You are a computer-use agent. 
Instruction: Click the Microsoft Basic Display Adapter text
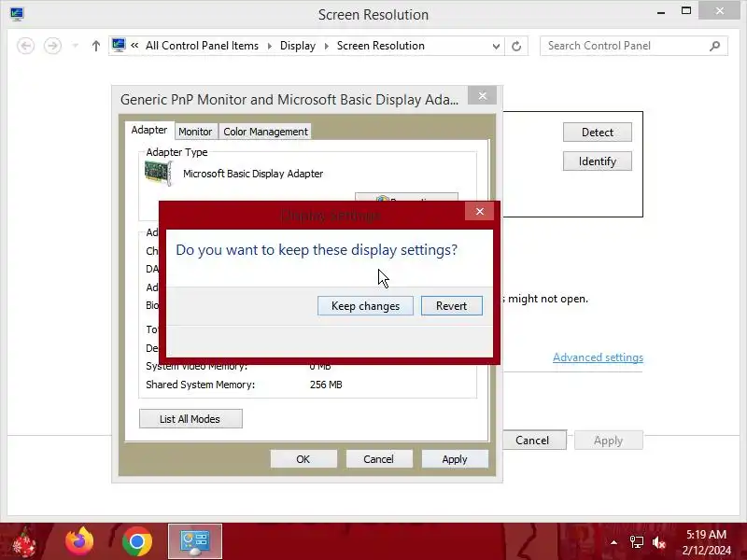point(253,174)
